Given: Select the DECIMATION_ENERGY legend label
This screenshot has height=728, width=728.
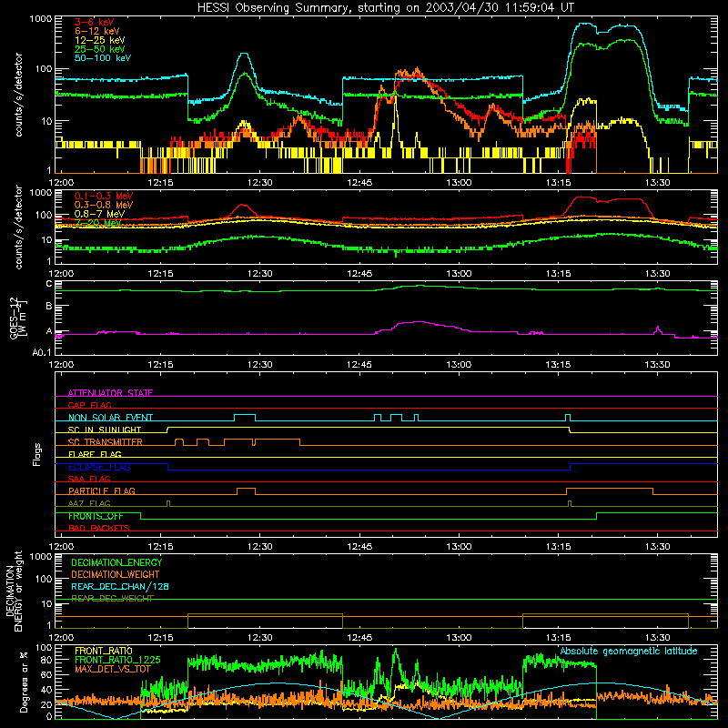Looking at the screenshot, I should point(116,562).
